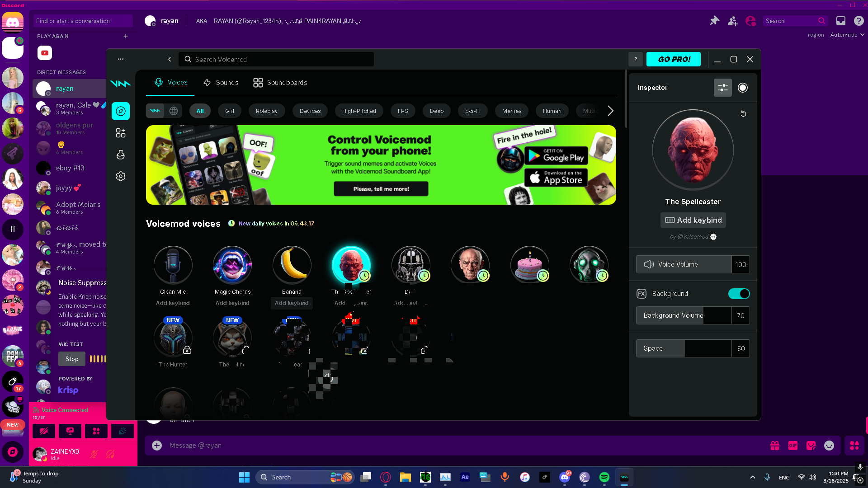868x488 pixels.
Task: Open Voicemod settings gear in sidebar
Action: (120, 176)
